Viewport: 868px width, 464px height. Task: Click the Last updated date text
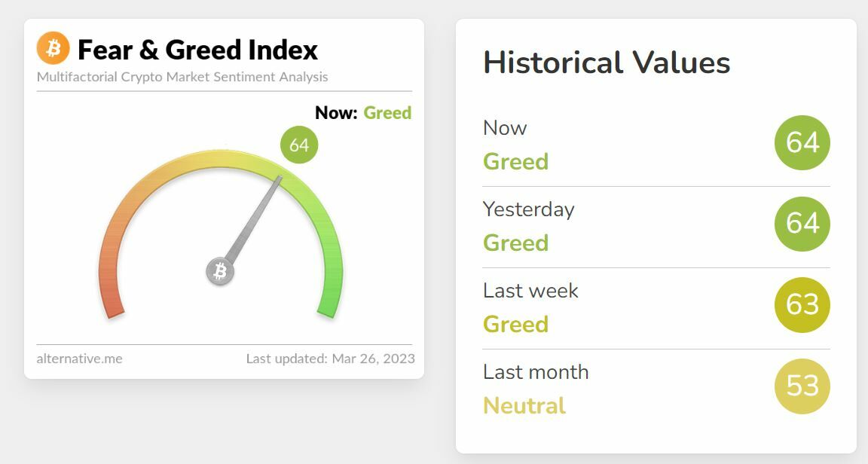point(330,359)
